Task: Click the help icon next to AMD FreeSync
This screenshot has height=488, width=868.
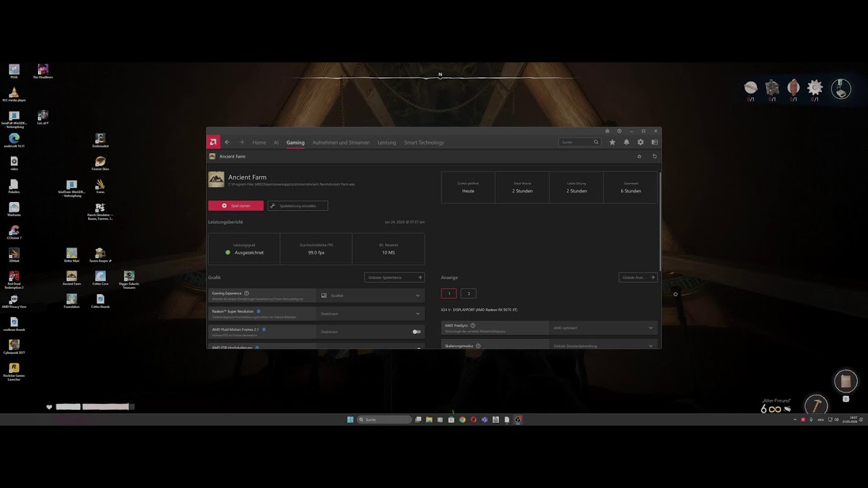Action: (473, 325)
